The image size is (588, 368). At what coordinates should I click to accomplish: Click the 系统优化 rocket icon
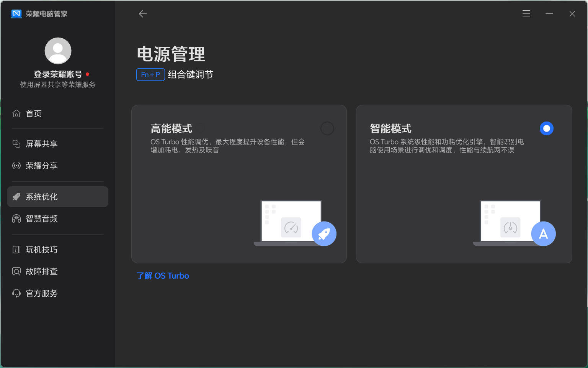(x=16, y=197)
